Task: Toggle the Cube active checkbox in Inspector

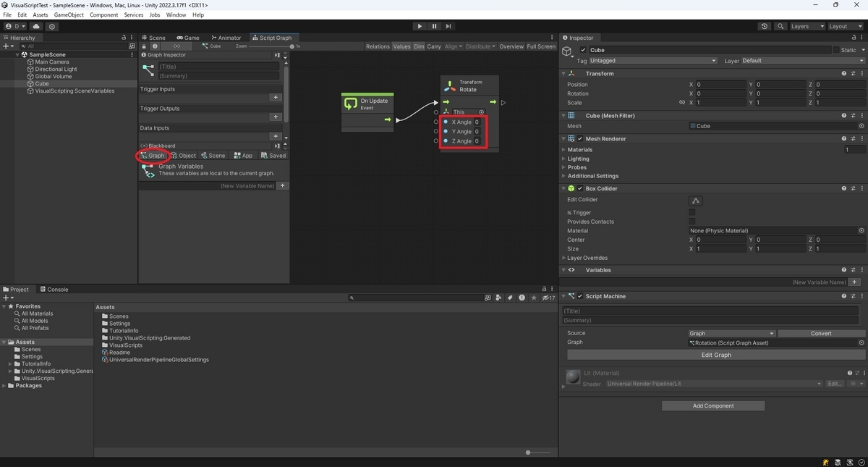Action: (584, 50)
